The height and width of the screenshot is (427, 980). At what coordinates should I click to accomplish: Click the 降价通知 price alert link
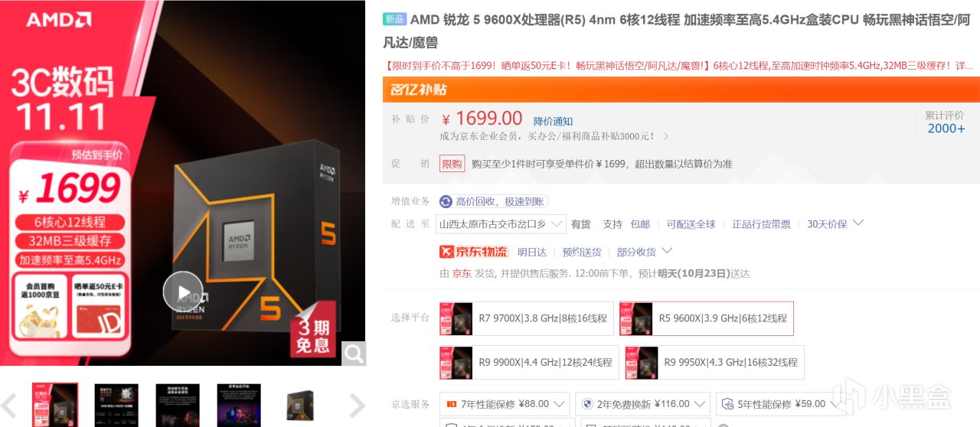[x=553, y=122]
